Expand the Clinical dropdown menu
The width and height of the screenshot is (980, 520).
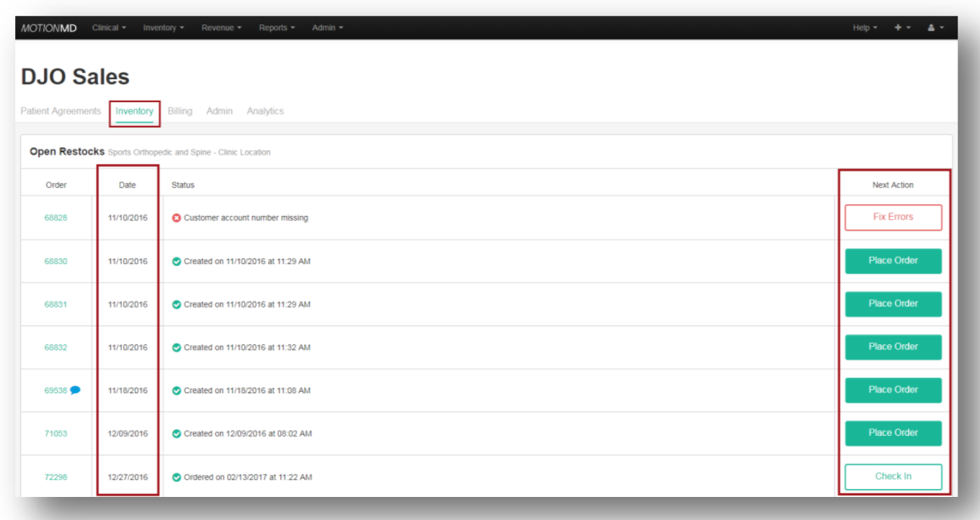pos(109,27)
